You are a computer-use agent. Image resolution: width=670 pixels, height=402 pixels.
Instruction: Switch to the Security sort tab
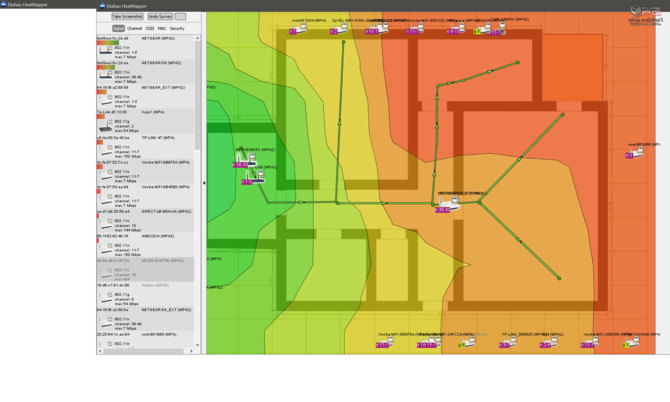tap(177, 29)
